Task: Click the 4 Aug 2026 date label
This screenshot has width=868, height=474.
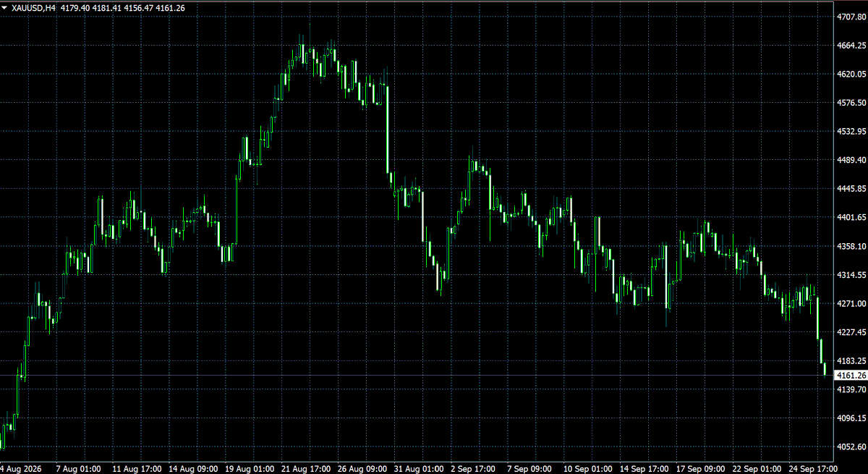Action: coord(21,468)
